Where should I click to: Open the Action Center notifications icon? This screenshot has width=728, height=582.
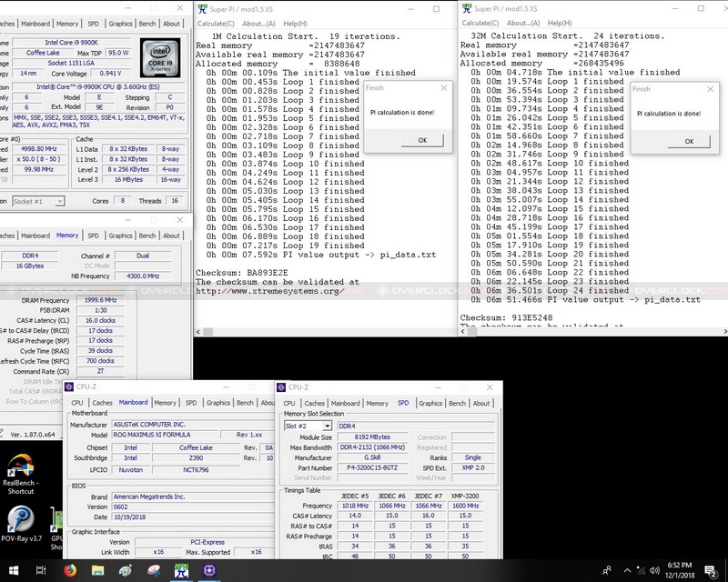[x=711, y=571]
